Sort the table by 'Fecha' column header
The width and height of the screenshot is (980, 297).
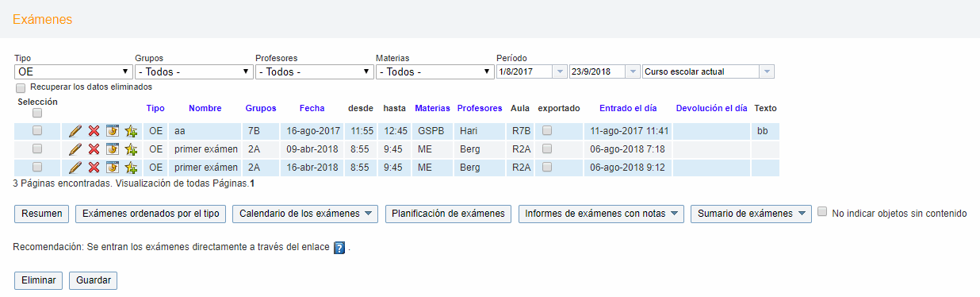click(312, 108)
